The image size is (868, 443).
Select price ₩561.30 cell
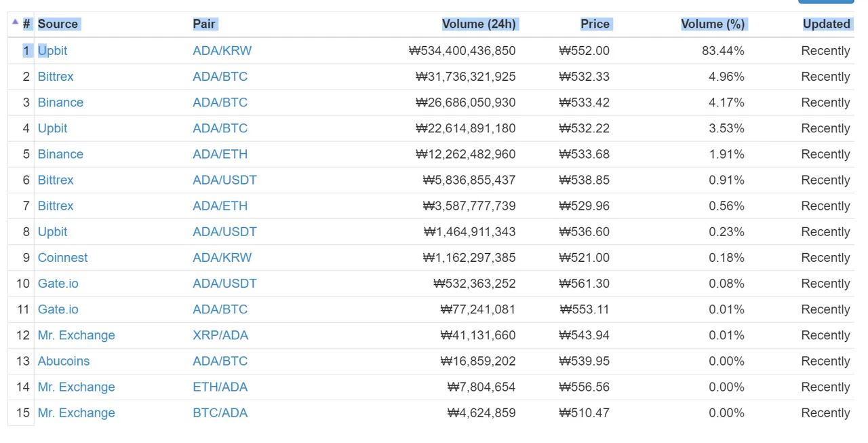584,284
